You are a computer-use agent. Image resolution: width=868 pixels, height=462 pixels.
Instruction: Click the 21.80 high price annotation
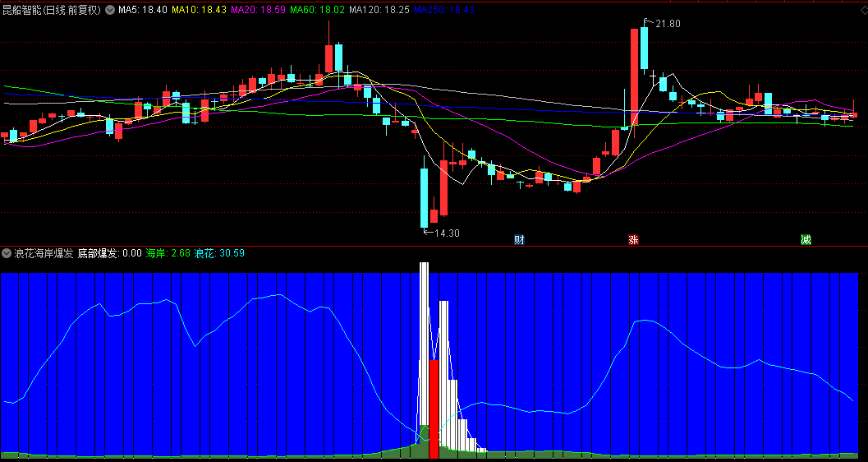point(668,23)
